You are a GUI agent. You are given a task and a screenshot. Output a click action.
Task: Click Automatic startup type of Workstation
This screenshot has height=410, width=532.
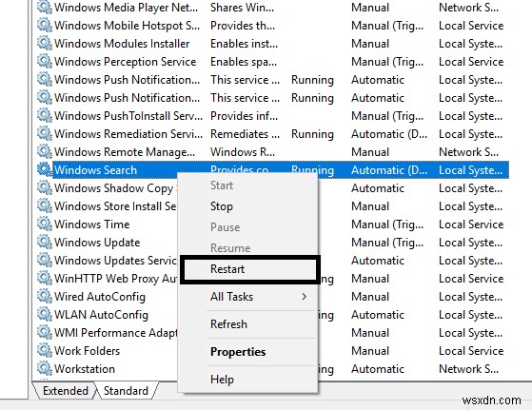pos(378,369)
